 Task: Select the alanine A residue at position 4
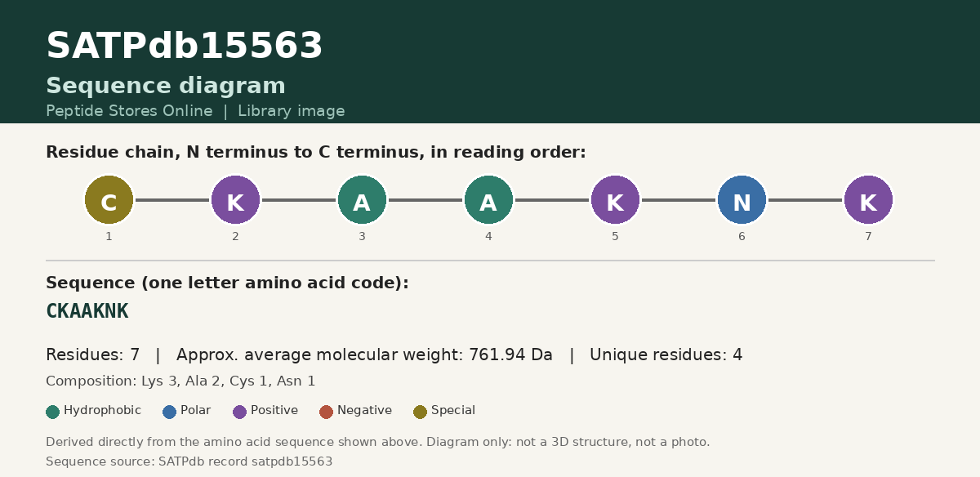pyautogui.click(x=488, y=199)
